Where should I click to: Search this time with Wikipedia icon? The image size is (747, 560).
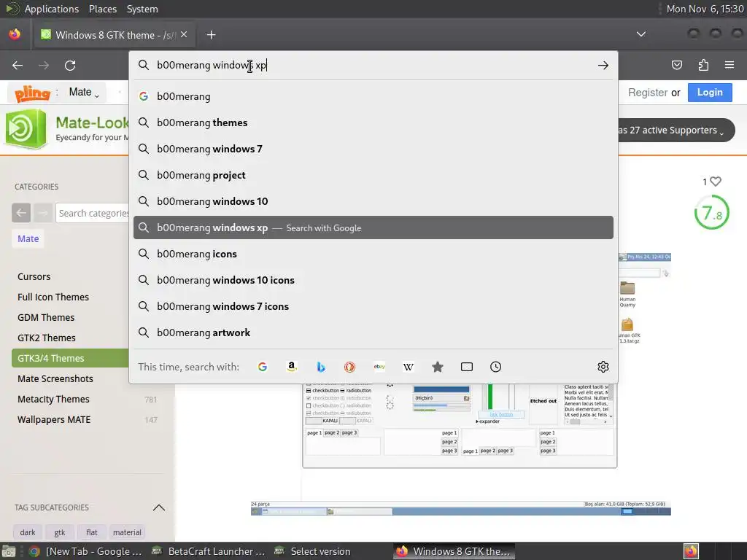click(x=409, y=367)
